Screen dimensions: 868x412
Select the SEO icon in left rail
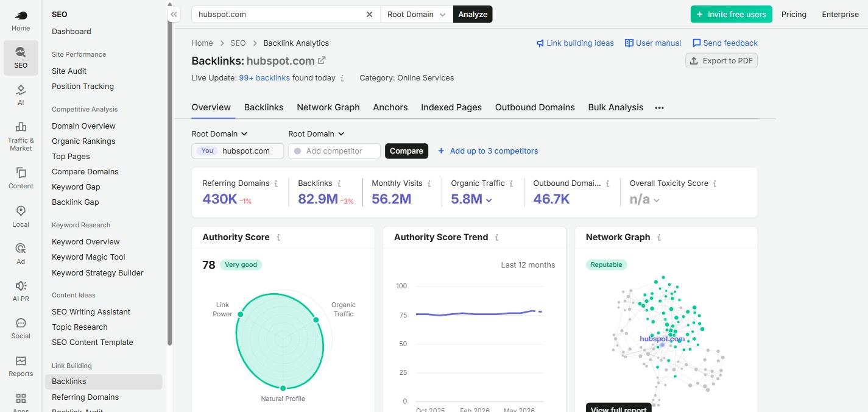point(21,52)
